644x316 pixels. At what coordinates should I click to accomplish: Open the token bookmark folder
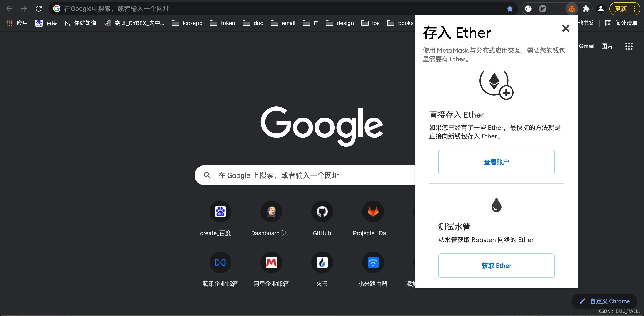222,23
